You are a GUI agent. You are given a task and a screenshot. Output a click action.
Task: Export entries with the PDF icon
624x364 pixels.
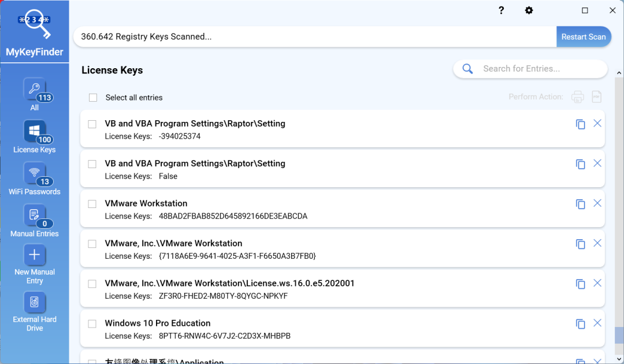[596, 97]
